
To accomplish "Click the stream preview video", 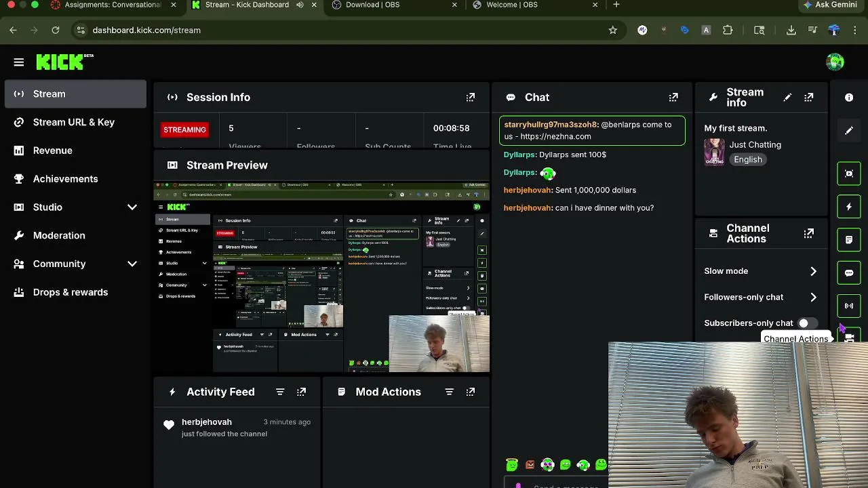I will 321,277.
